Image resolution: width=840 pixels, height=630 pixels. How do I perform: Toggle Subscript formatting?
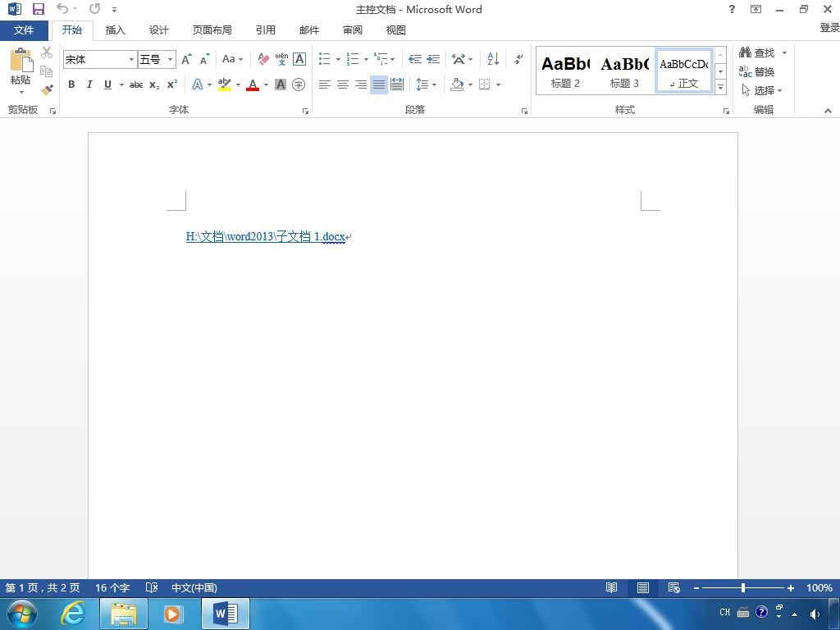pyautogui.click(x=154, y=84)
